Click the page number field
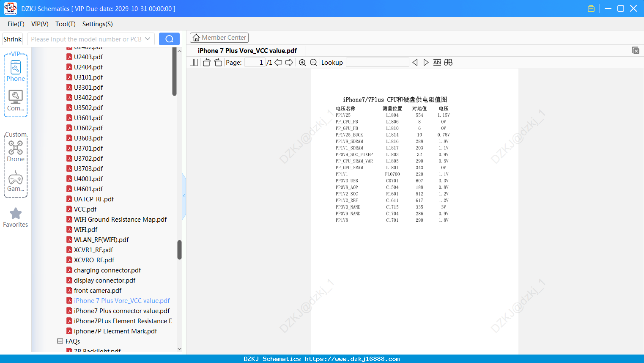This screenshot has height=363, width=644. coord(255,63)
